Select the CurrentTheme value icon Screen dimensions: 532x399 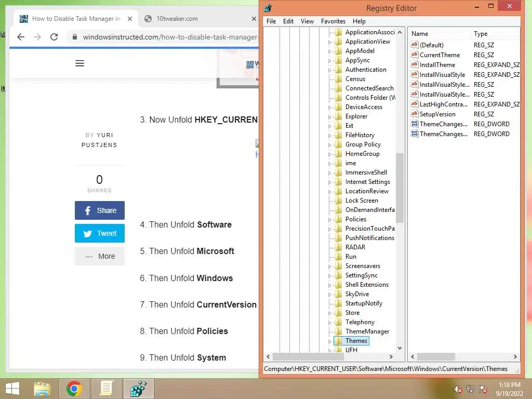click(414, 55)
